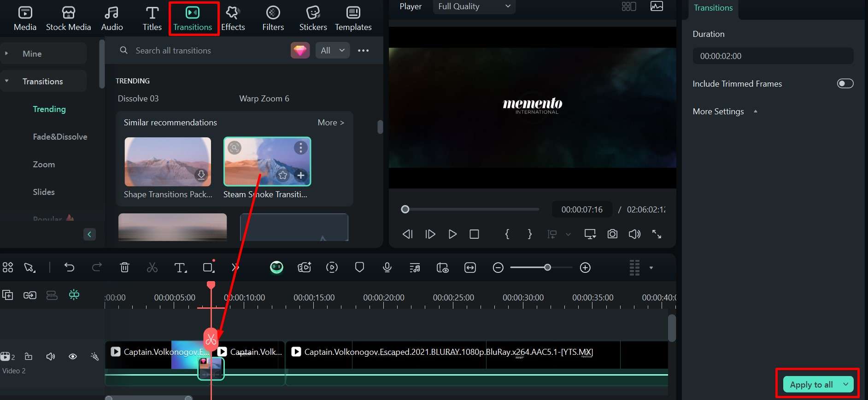Image resolution: width=868 pixels, height=400 pixels.
Task: Stop the playback
Action: point(474,234)
